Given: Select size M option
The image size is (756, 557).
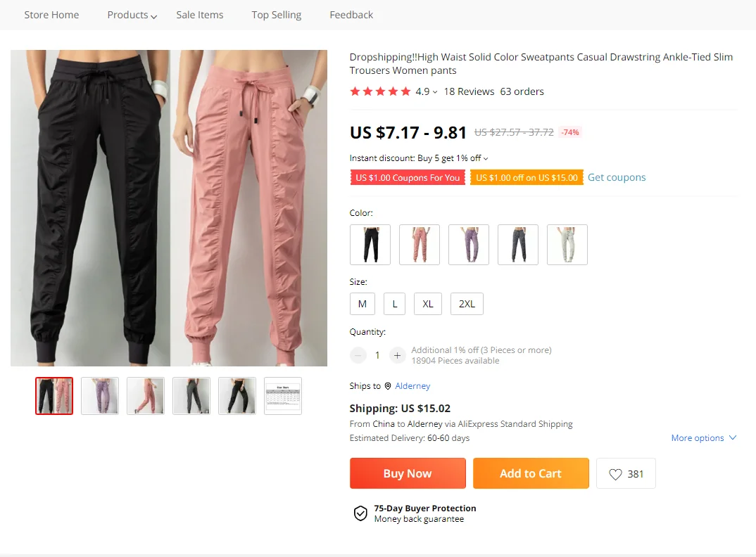Looking at the screenshot, I should pyautogui.click(x=363, y=304).
